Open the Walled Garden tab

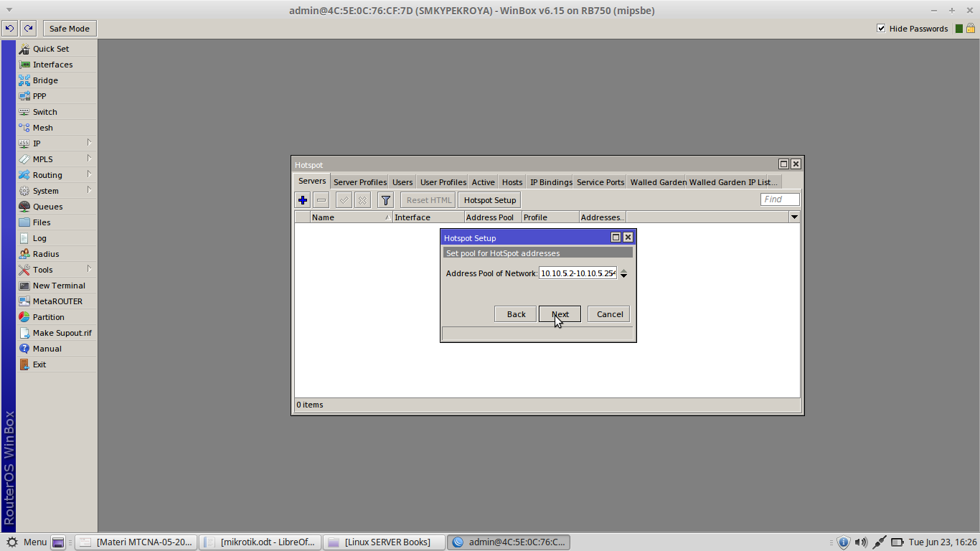658,182
